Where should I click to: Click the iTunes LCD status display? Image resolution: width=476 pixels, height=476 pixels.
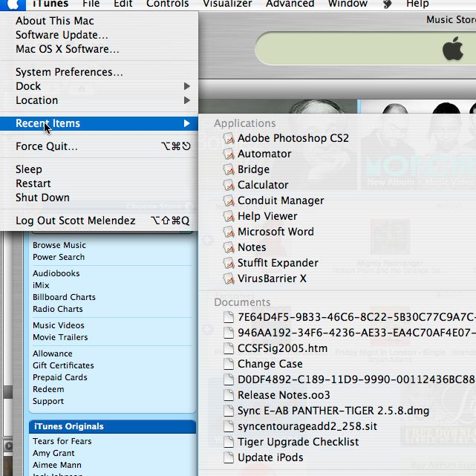tap(365, 48)
